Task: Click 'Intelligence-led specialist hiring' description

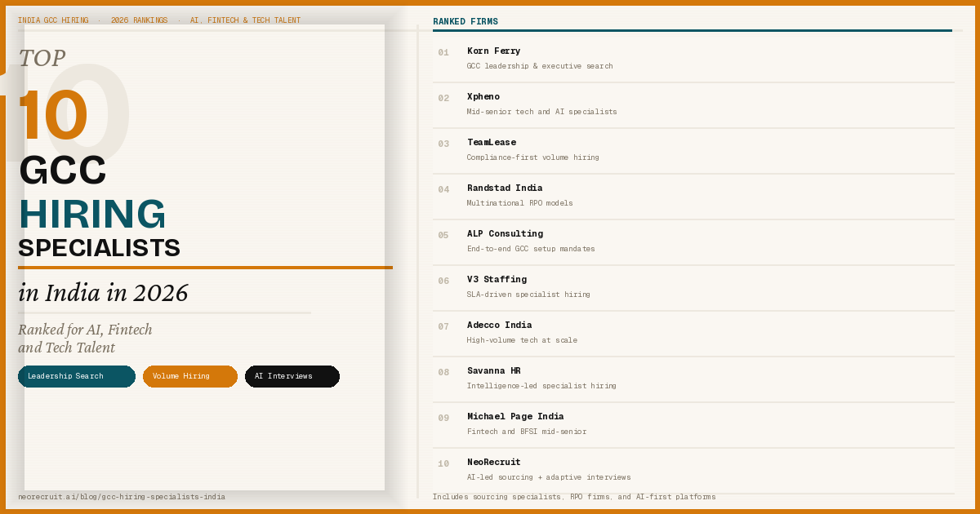Action: [x=541, y=386]
